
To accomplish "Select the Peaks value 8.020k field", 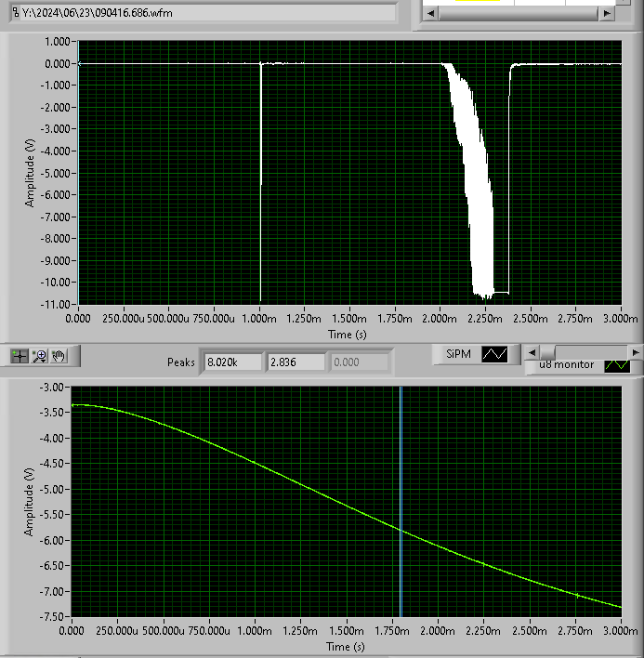I will 233,362.
